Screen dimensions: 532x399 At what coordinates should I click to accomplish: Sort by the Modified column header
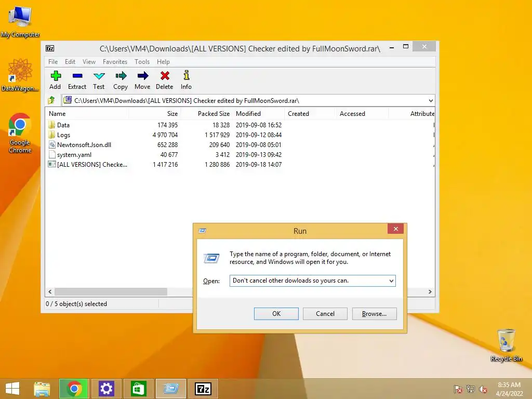click(259, 114)
